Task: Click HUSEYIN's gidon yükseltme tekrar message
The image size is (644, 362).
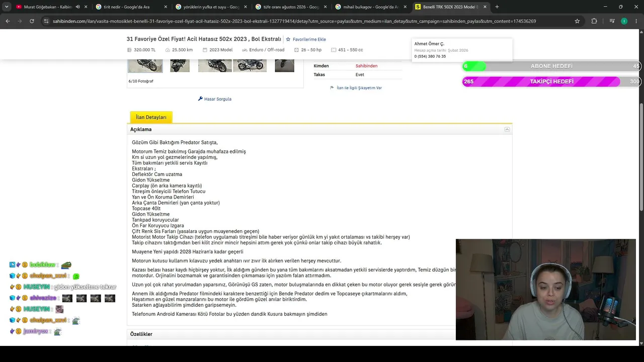Action: 63,287
